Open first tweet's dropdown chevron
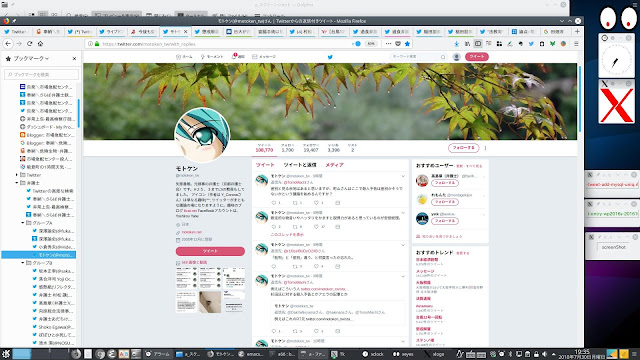 (403, 176)
